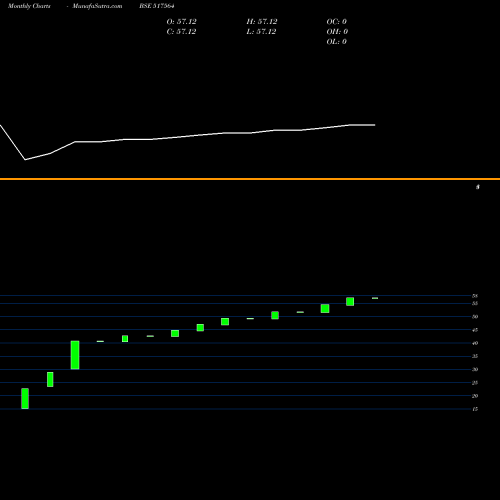Screen dimensions: 500x500
Task: Click the 35 price axis label
Action: [x=475, y=356]
